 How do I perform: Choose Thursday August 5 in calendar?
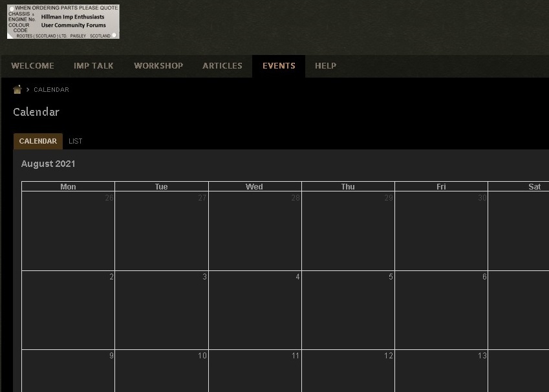[348, 310]
